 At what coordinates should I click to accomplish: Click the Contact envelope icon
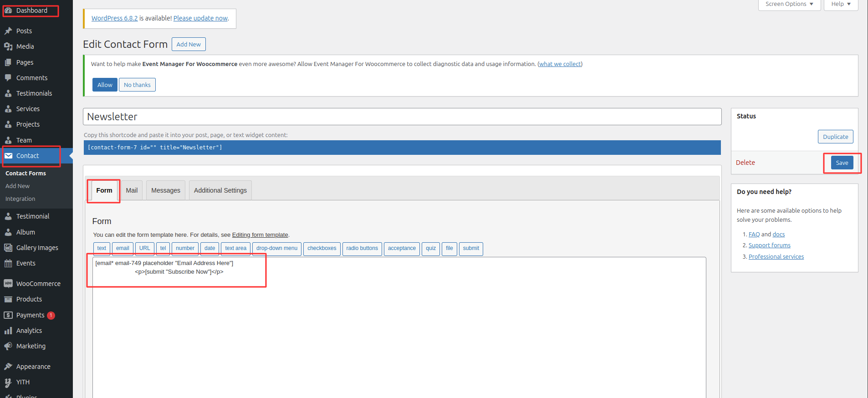click(8, 156)
